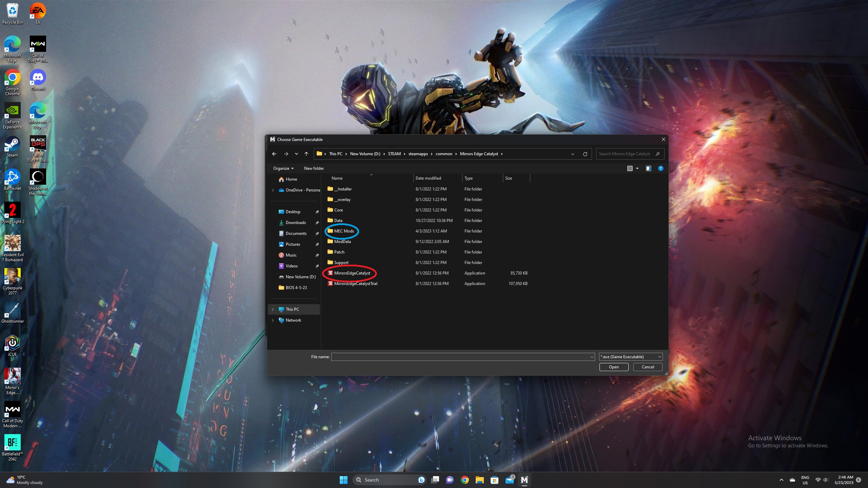Select the MirrorsEdgeCatalyst application file
This screenshot has height=488, width=868.
352,273
